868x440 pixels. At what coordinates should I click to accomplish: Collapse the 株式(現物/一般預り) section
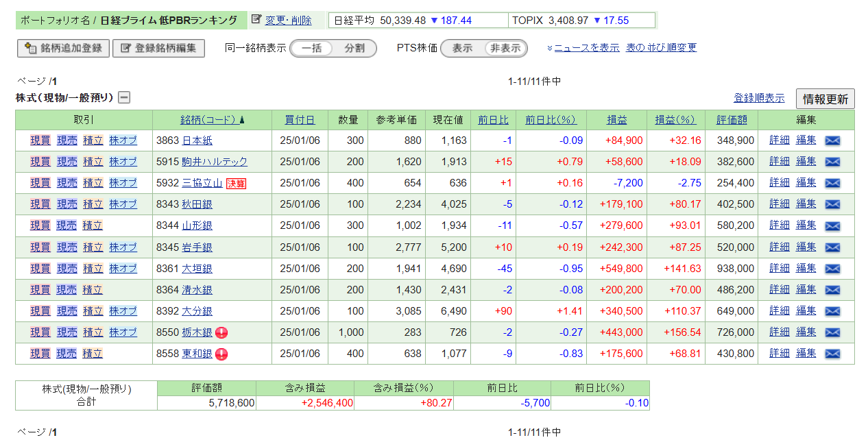coord(124,97)
